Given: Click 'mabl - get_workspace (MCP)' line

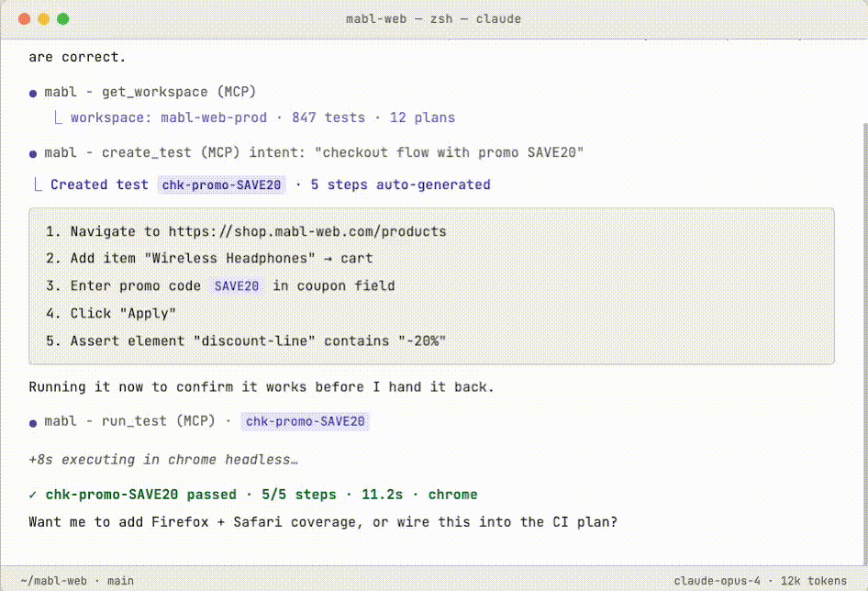Looking at the screenshot, I should point(150,92).
